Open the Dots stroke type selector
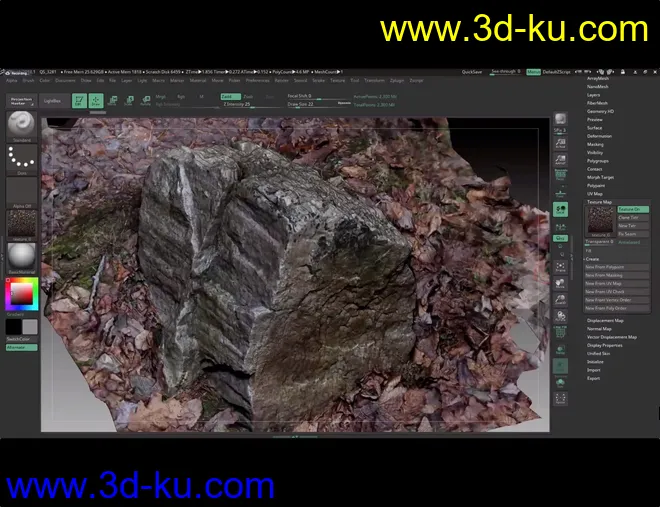Viewport: 660px width, 507px height. tap(21, 159)
